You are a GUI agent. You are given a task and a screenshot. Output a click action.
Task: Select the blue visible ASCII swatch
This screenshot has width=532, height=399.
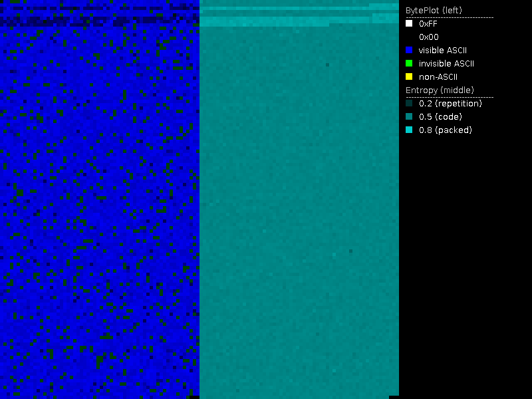click(x=409, y=50)
